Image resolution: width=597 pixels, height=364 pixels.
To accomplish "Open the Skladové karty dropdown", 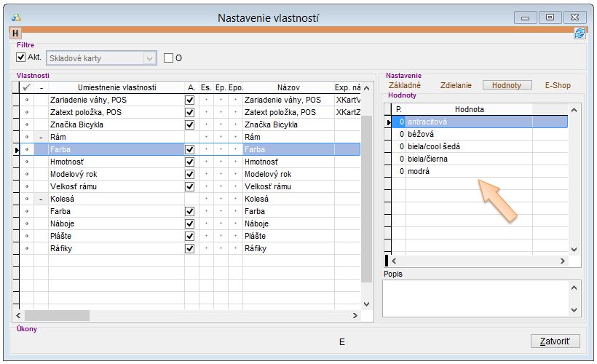I will 150,58.
